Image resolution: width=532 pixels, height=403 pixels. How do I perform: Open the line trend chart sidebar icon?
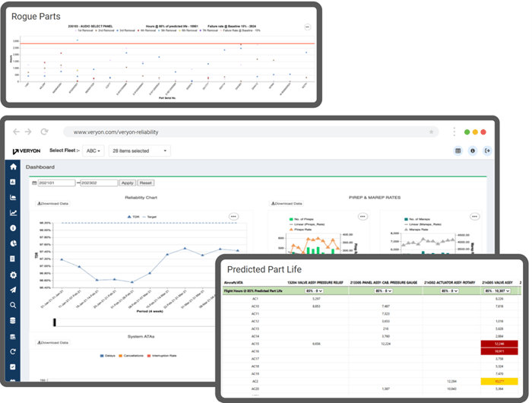pos(13,213)
